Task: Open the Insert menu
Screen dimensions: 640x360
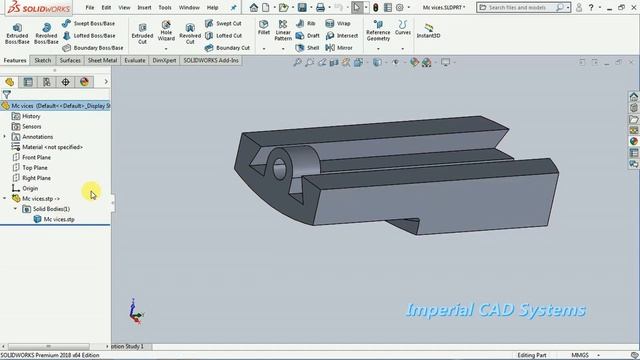Action: click(144, 7)
